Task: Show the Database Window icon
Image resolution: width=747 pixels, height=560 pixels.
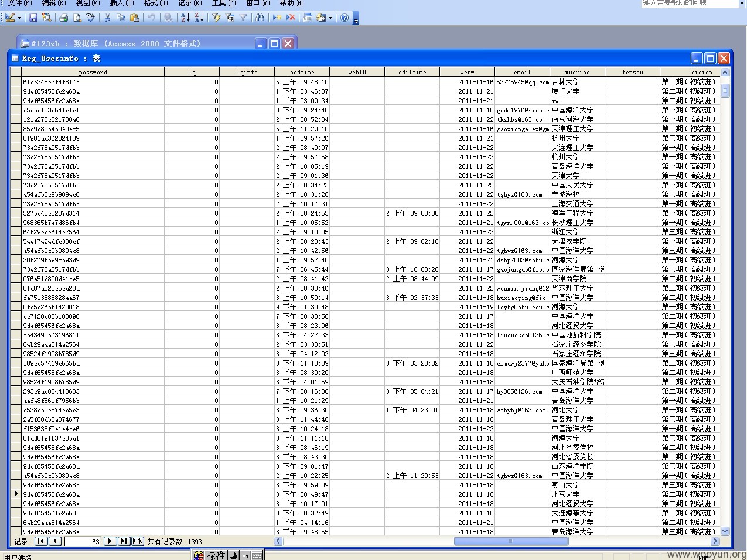Action: (x=307, y=18)
